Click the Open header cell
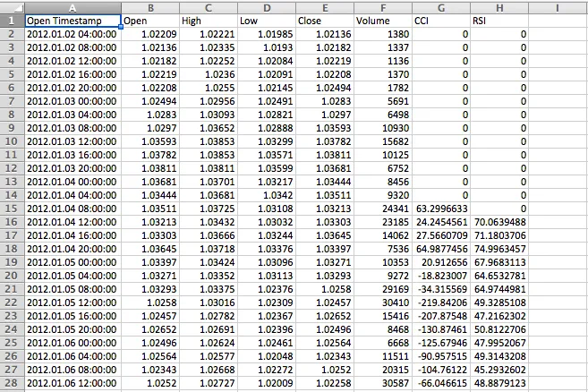The image size is (588, 392). [x=150, y=21]
